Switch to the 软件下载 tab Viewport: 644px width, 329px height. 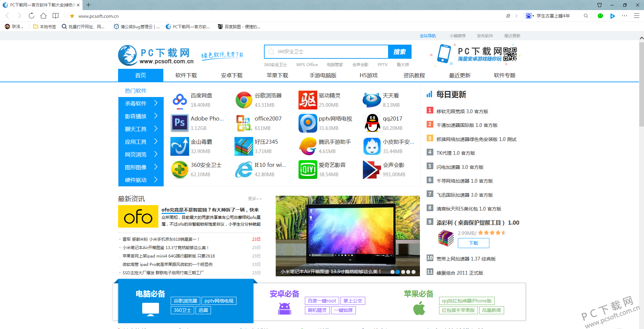(186, 75)
